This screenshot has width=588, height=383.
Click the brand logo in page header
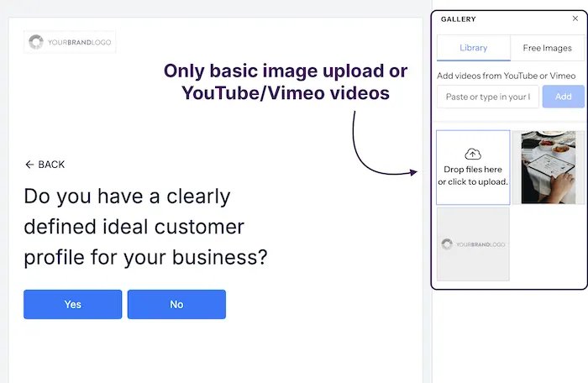pyautogui.click(x=70, y=42)
